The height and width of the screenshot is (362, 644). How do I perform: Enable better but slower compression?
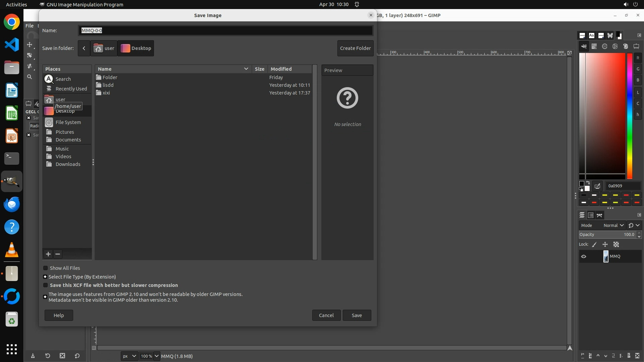(x=46, y=285)
